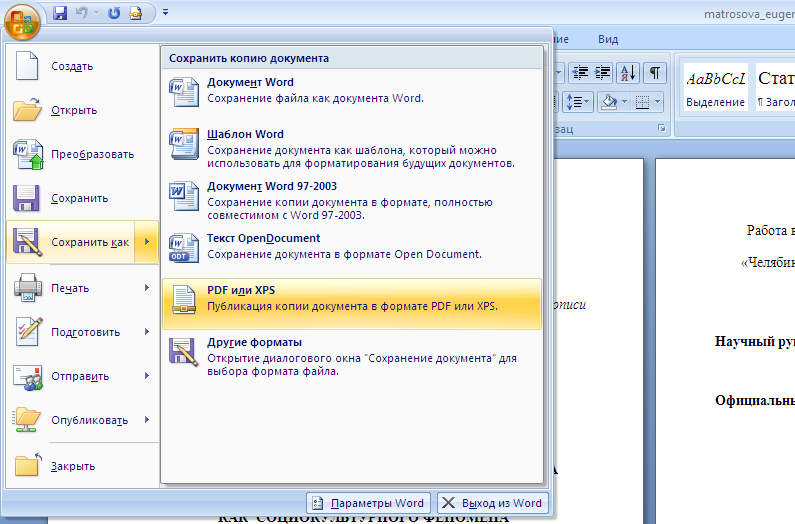Click the Печать printer icon
The image size is (795, 524).
[28, 288]
